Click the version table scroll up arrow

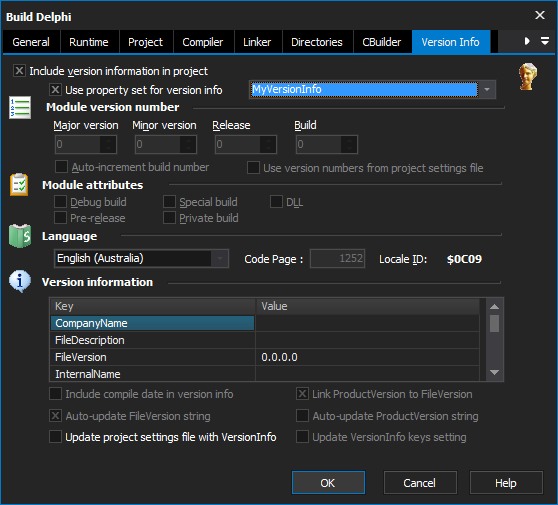coord(494,306)
